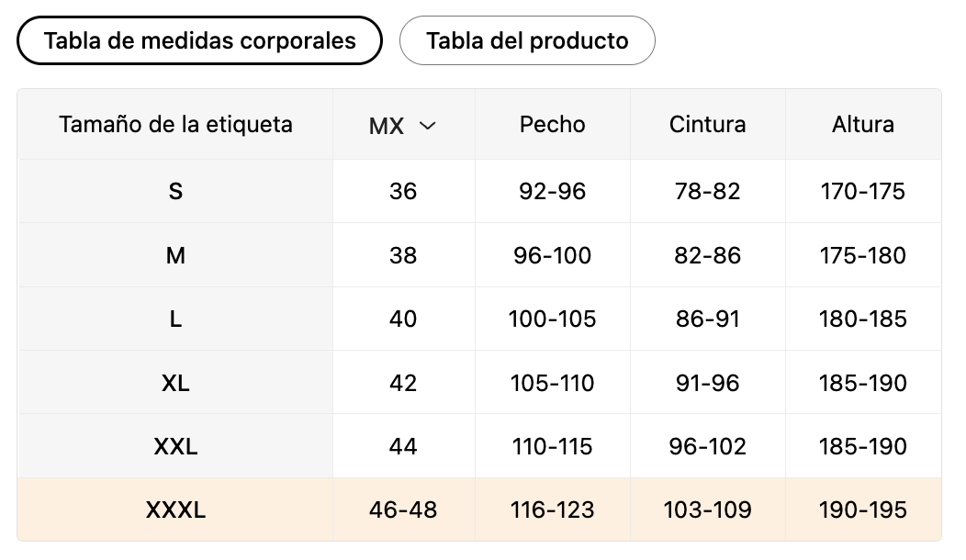Click the Cintura column header

[708, 125]
